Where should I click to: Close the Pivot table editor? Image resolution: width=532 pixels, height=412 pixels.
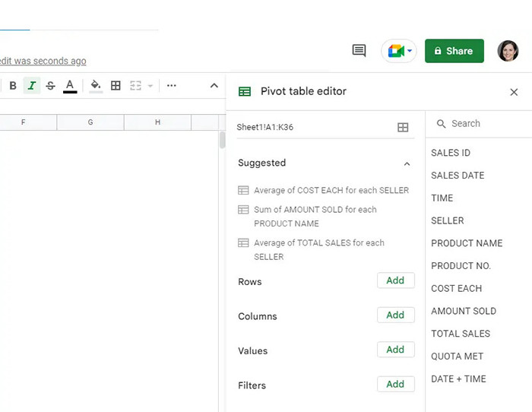tap(514, 92)
